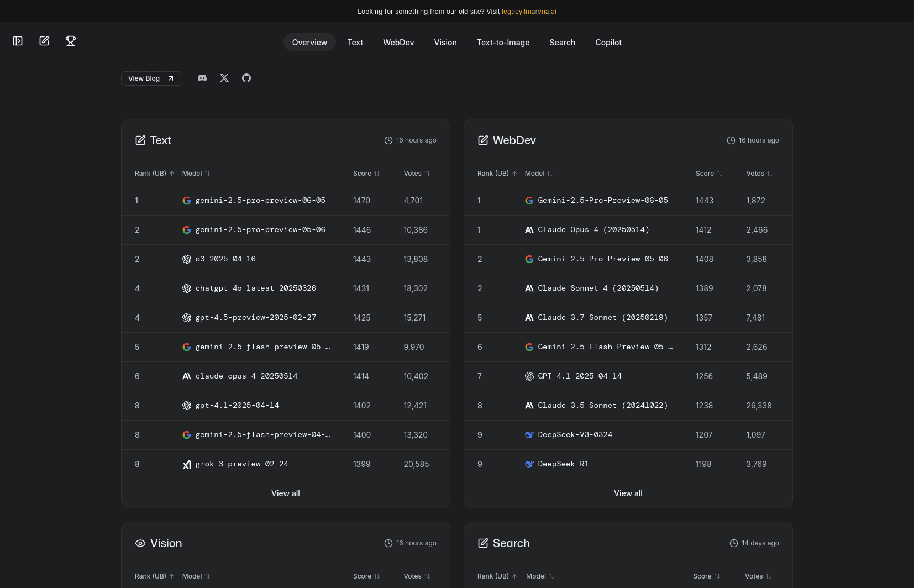Sort Text table by Votes
Image resolution: width=914 pixels, height=588 pixels.
tap(417, 174)
